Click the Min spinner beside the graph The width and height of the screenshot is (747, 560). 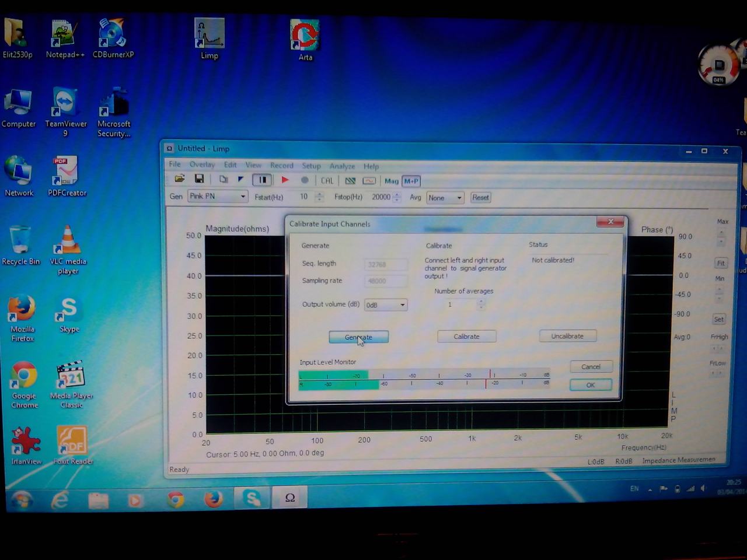pos(719,293)
